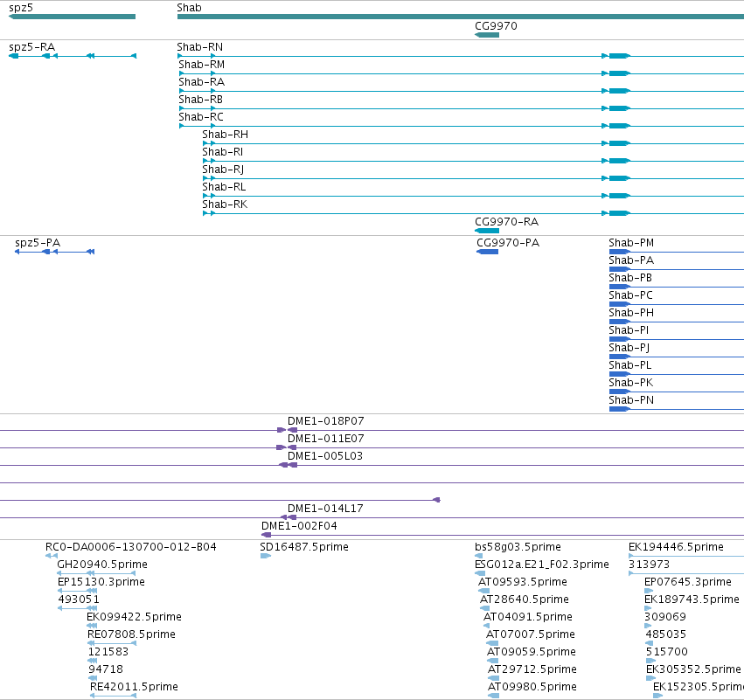This screenshot has height=700, width=744.
Task: Click the RE07808.5prime EST label
Action: pos(131,634)
